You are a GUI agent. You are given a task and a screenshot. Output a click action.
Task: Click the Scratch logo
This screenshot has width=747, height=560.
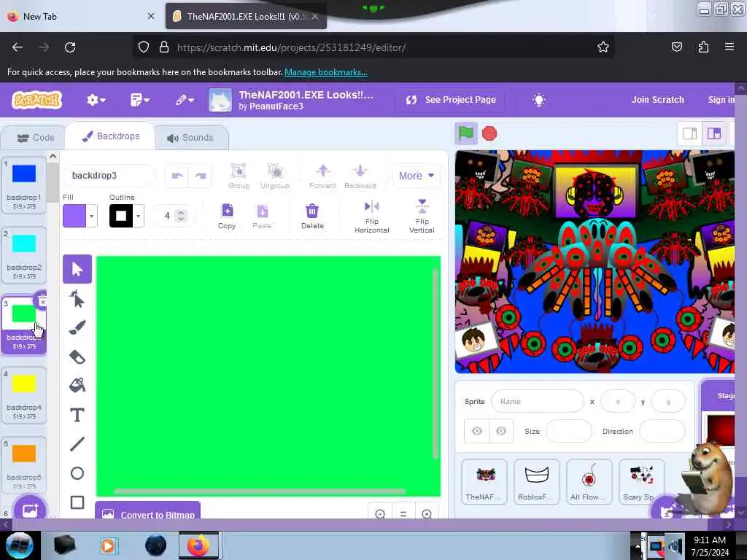point(37,100)
